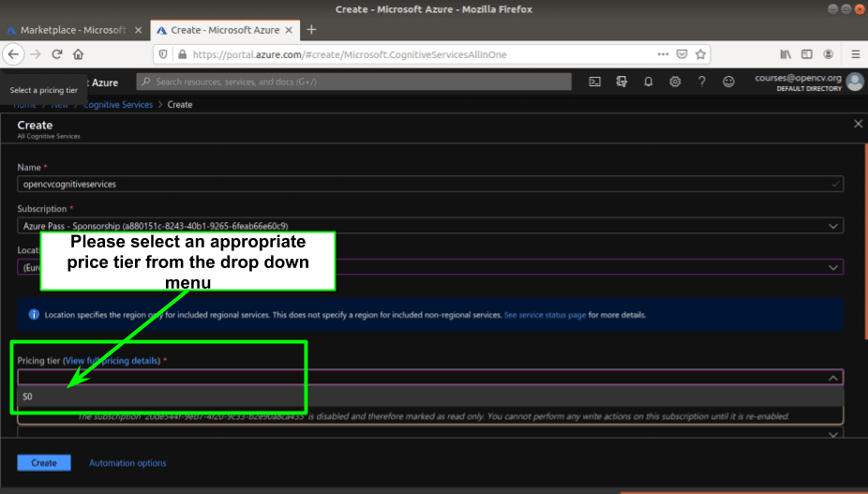The width and height of the screenshot is (868, 494).
Task: Click the browser forward arrow
Action: [x=36, y=54]
